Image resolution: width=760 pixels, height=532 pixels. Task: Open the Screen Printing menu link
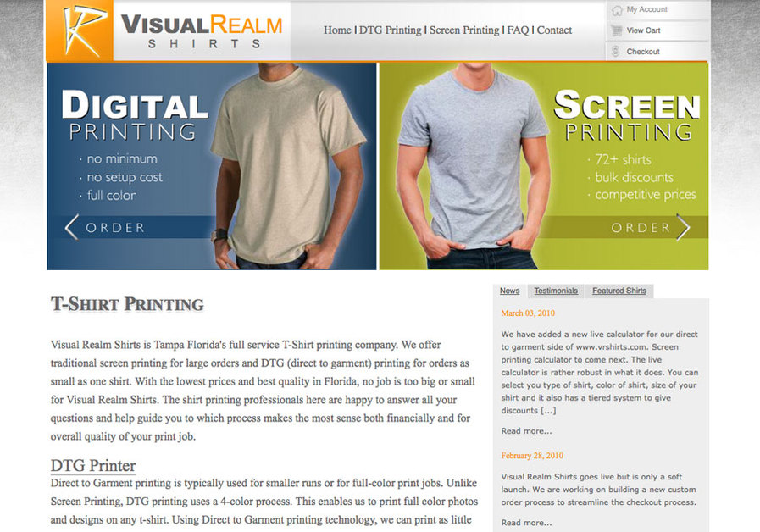[x=464, y=30]
